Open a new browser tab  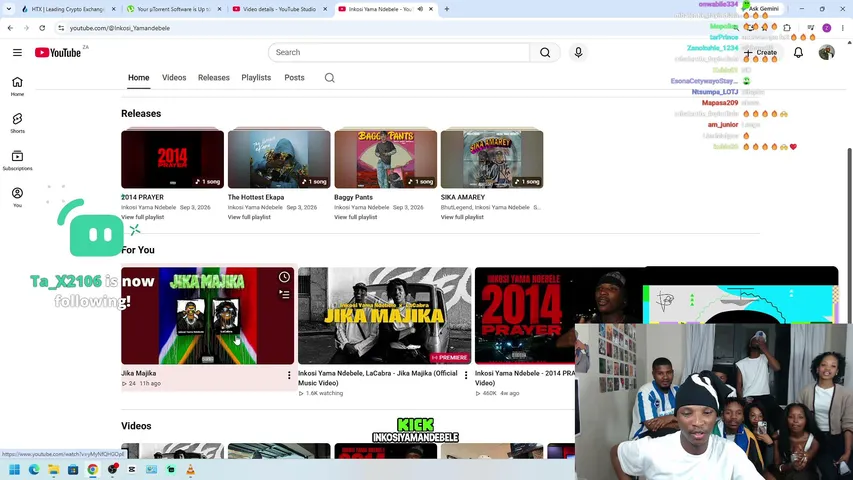point(447,9)
